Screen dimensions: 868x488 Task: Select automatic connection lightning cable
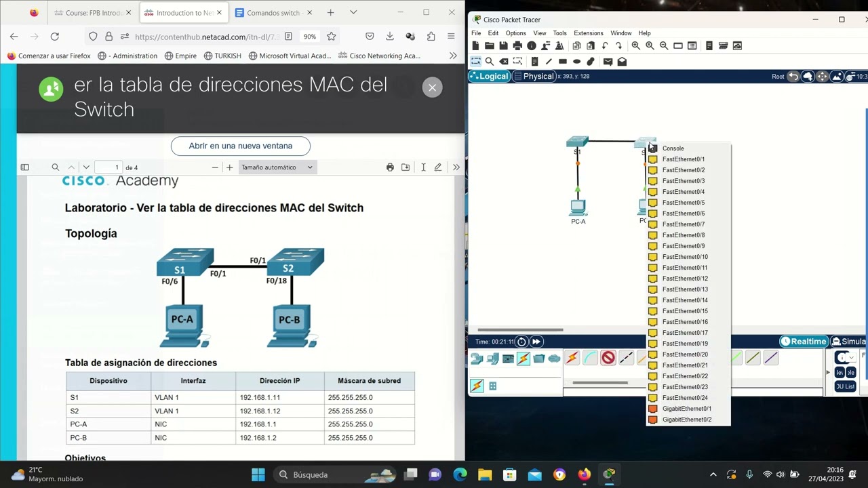572,358
